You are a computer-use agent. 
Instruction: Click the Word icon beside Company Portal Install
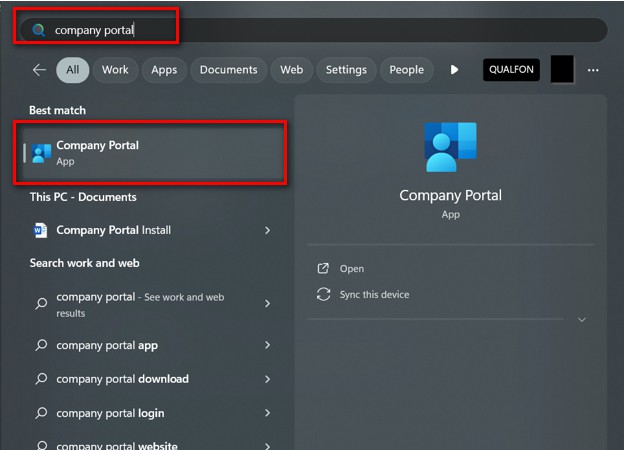click(x=40, y=230)
